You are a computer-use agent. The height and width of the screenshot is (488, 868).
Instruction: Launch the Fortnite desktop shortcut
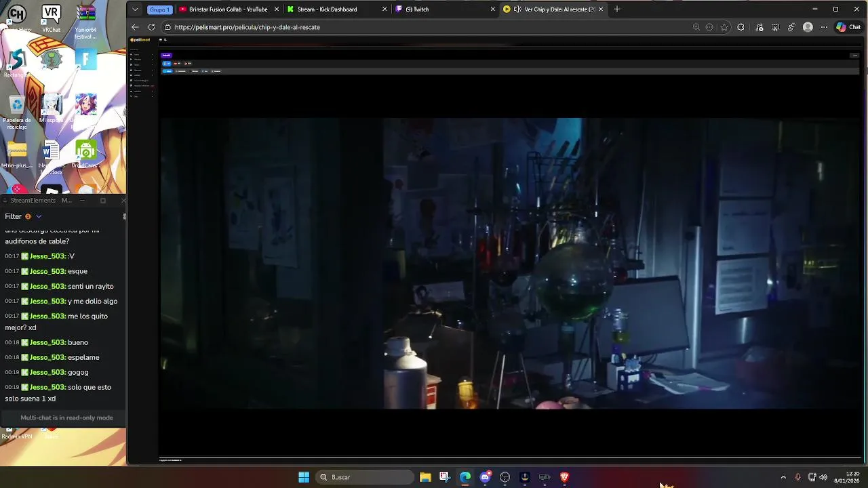click(x=85, y=60)
